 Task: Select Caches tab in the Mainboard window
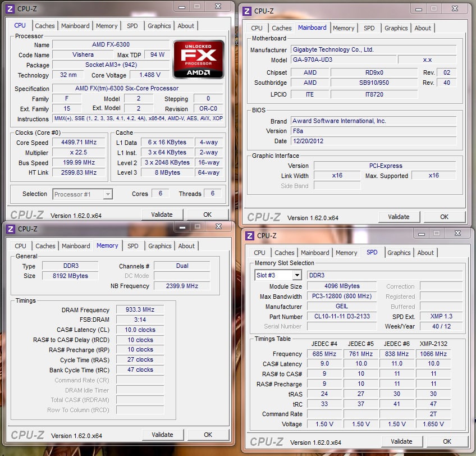(x=281, y=28)
